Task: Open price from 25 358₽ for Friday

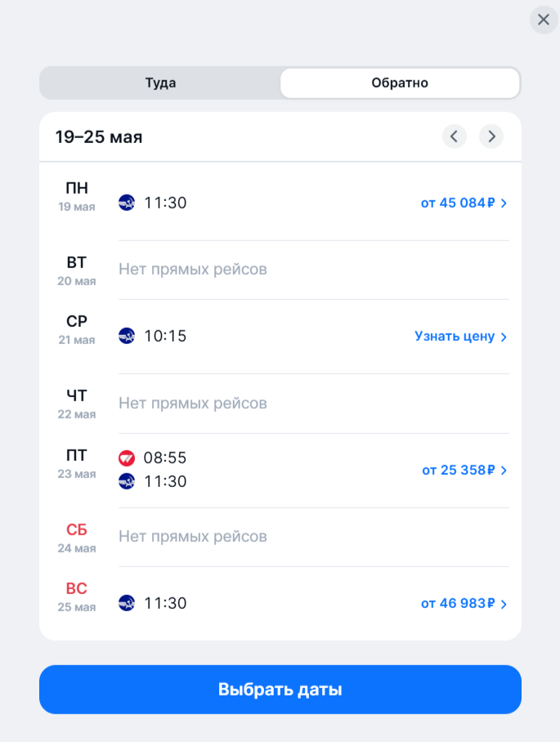Action: pos(464,470)
